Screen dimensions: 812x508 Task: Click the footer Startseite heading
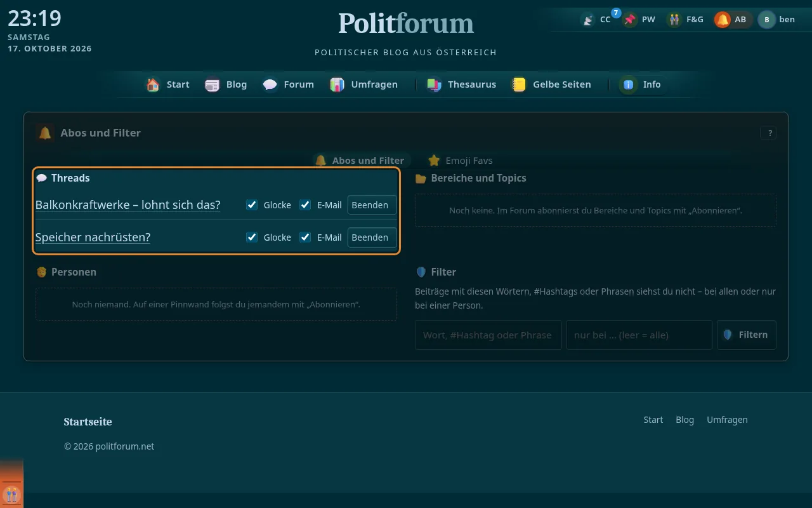pyautogui.click(x=88, y=422)
